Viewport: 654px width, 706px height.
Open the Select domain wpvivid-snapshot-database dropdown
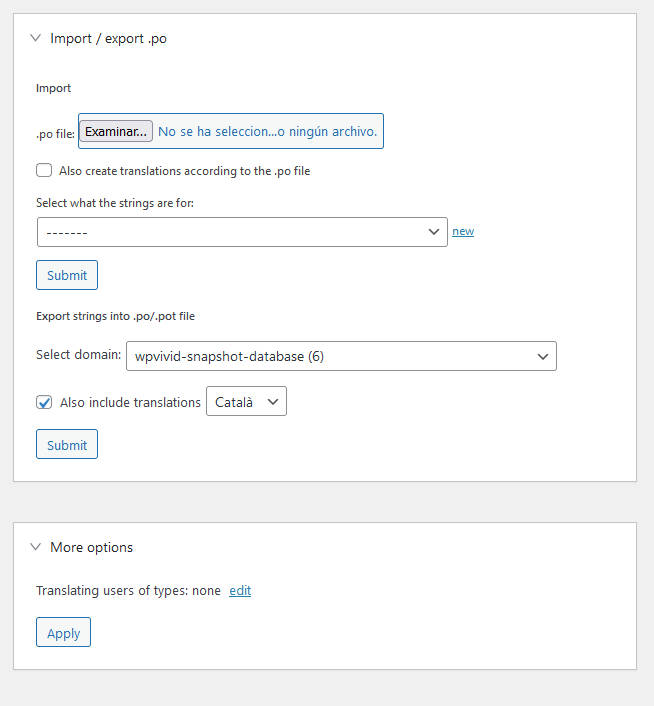coord(341,356)
